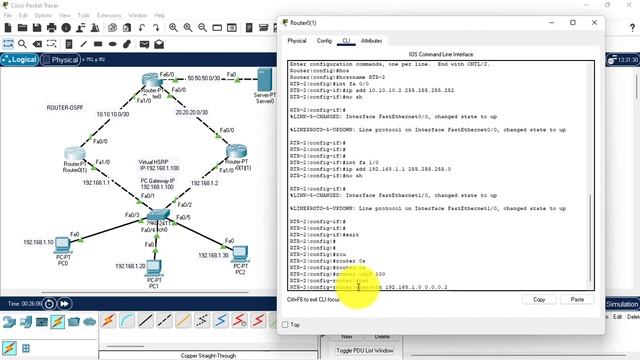This screenshot has width=640, height=360.
Task: Zoom in on the workspace
Action: (x=173, y=28)
